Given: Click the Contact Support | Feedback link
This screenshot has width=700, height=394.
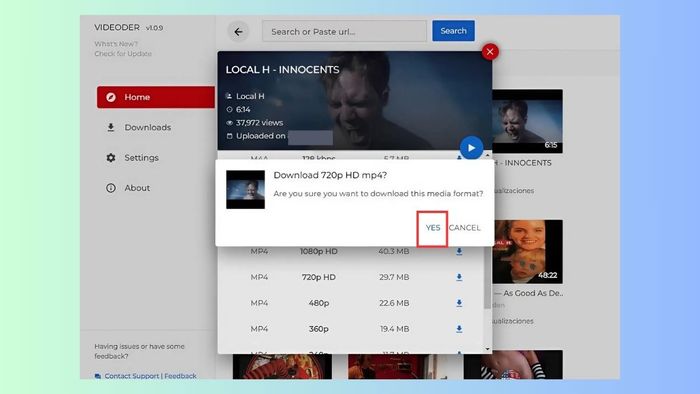Looking at the screenshot, I should point(150,376).
